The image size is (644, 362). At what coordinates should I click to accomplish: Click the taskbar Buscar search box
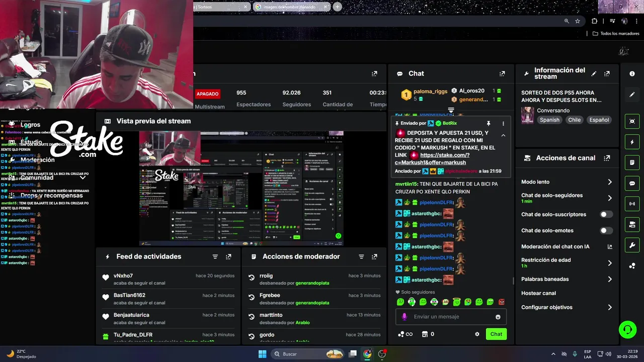308,354
